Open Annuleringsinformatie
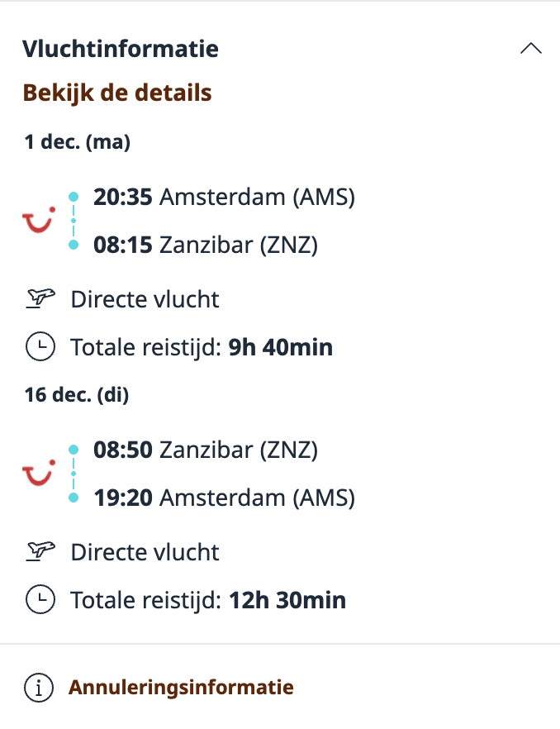 click(180, 686)
